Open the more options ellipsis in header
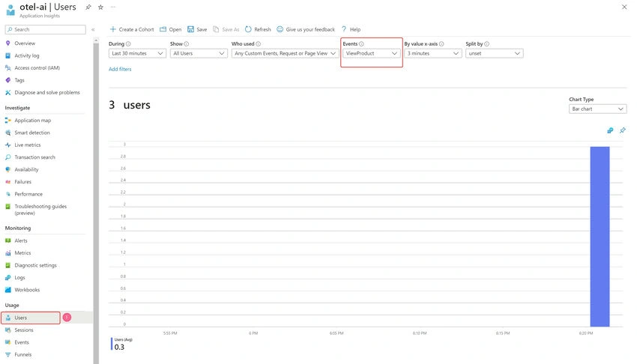 point(113,7)
